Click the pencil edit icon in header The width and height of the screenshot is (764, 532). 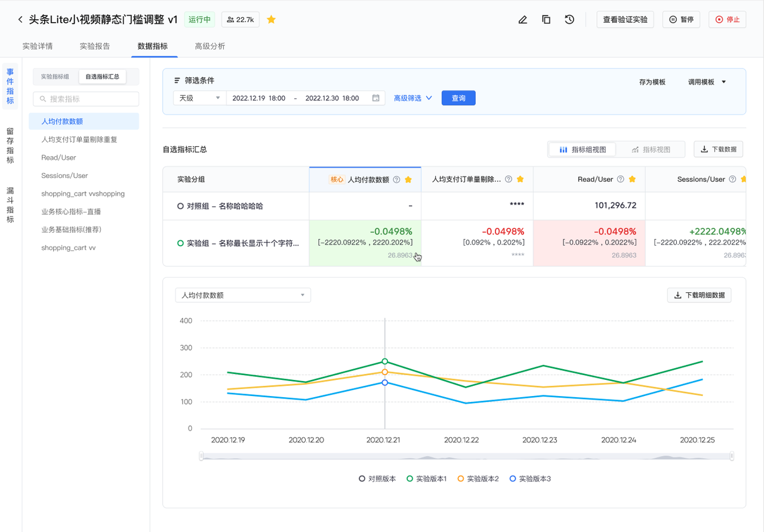coord(523,20)
